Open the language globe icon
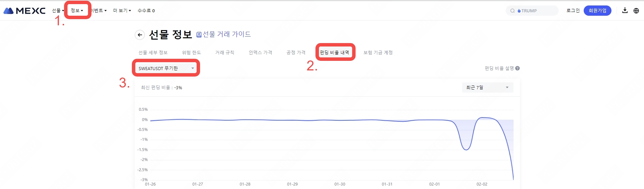644x189 pixels. point(636,11)
